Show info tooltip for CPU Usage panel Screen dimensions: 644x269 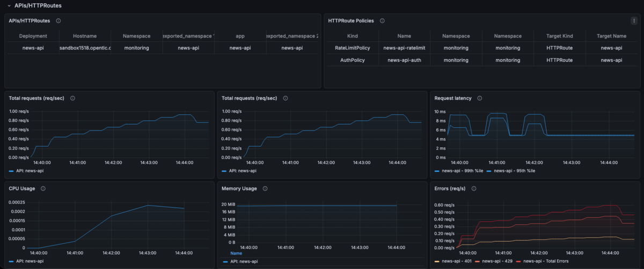42,188
